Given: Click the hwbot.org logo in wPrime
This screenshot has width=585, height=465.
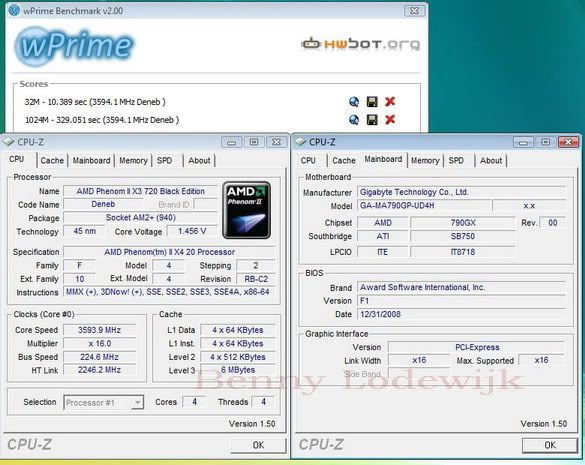Looking at the screenshot, I should coord(360,44).
